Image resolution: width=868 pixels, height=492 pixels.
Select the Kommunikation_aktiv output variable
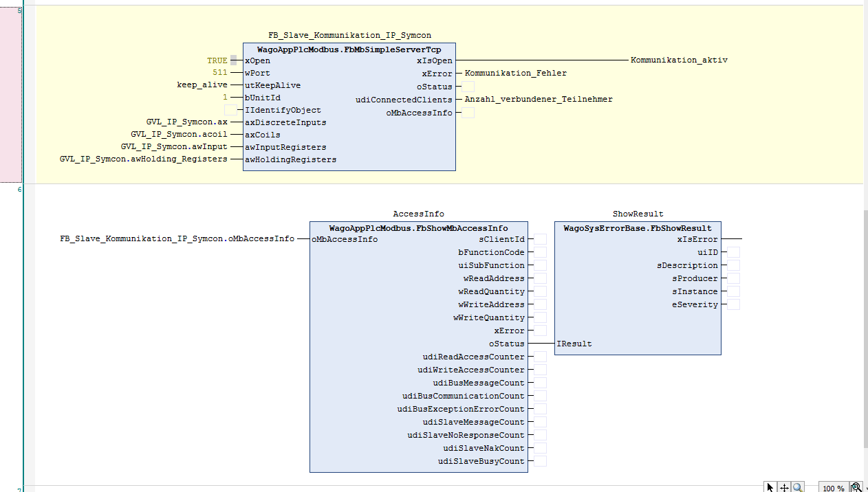(x=679, y=60)
